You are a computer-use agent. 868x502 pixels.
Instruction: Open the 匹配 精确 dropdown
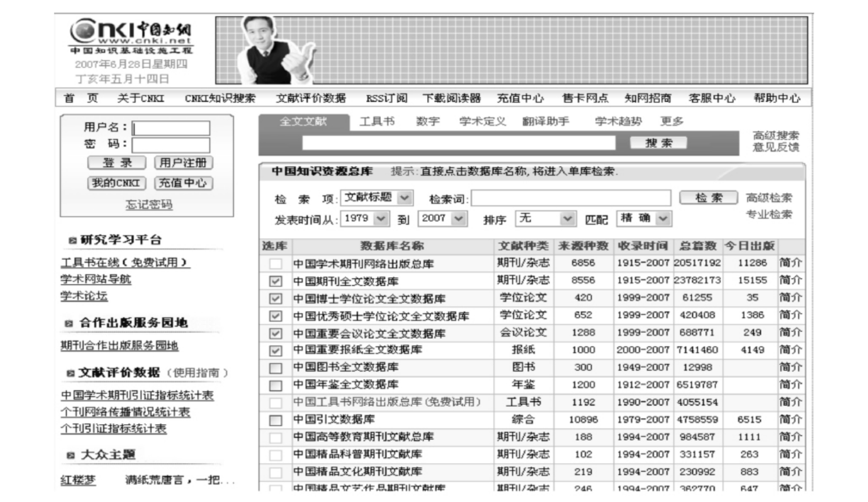click(644, 219)
